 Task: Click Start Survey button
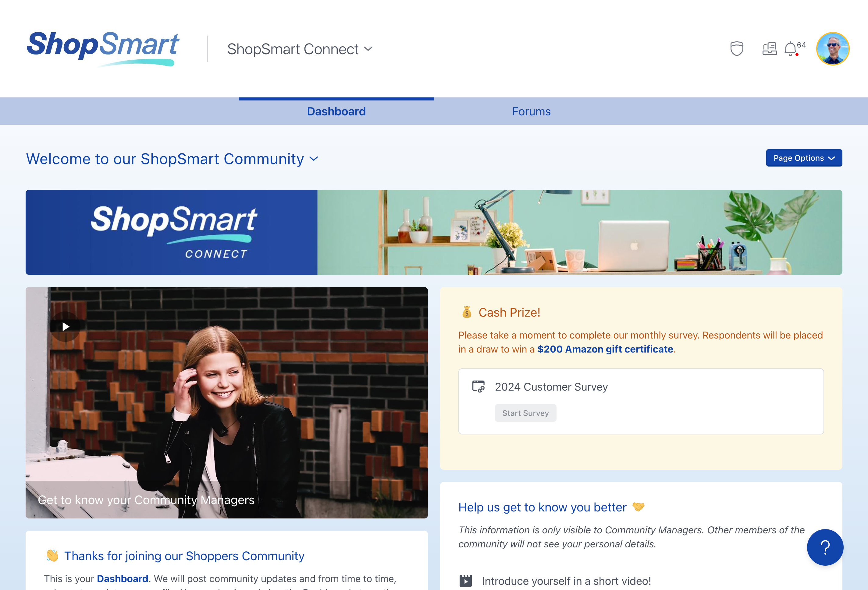point(525,413)
